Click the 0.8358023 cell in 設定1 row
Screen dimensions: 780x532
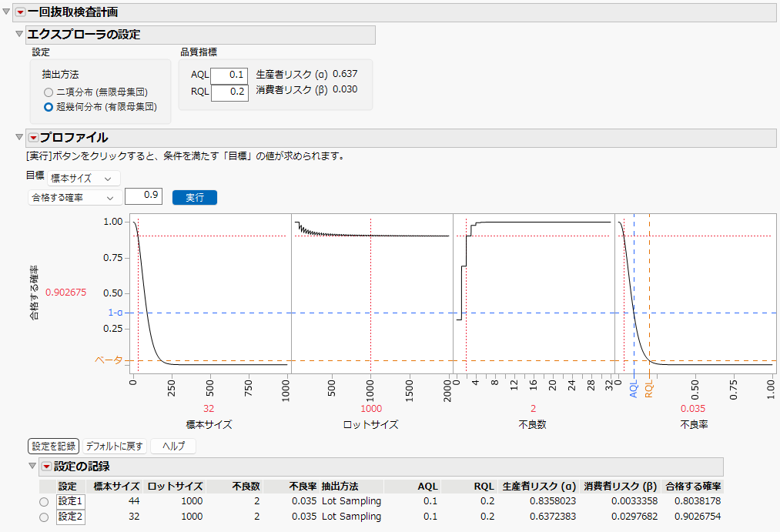[x=553, y=501]
